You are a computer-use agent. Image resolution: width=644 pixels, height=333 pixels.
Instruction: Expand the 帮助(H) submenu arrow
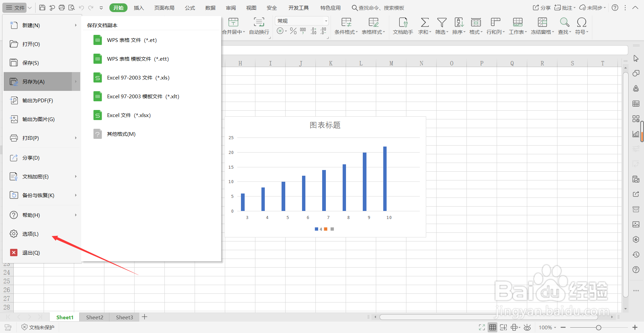[x=76, y=215]
